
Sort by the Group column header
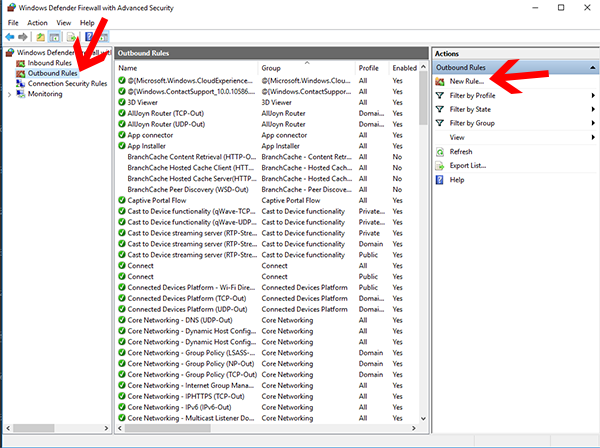coord(307,68)
